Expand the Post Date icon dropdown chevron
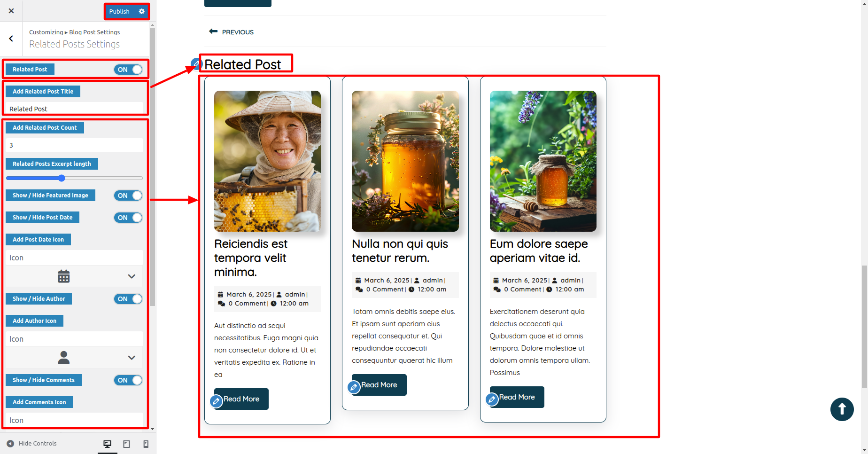The width and height of the screenshot is (868, 454). point(132,276)
